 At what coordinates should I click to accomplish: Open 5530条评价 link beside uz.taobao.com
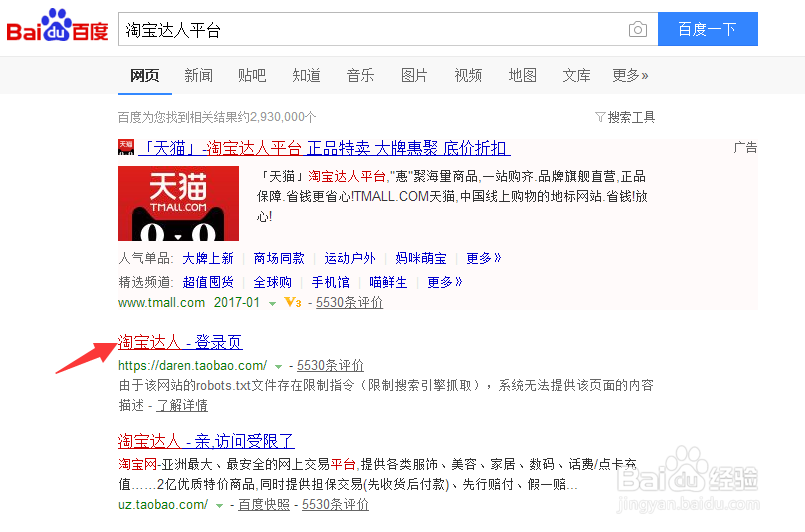coord(335,505)
